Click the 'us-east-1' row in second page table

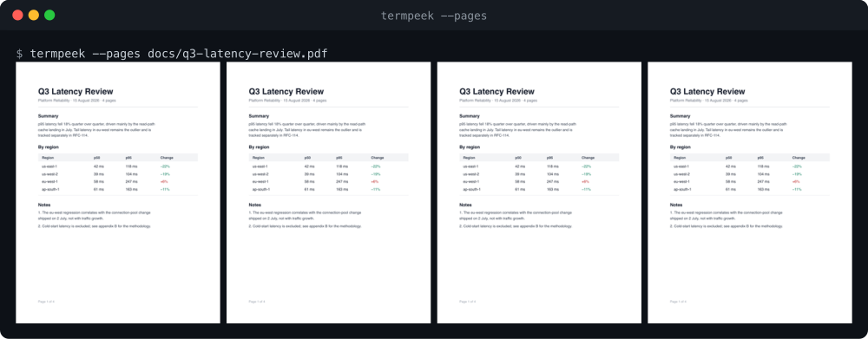[328, 166]
